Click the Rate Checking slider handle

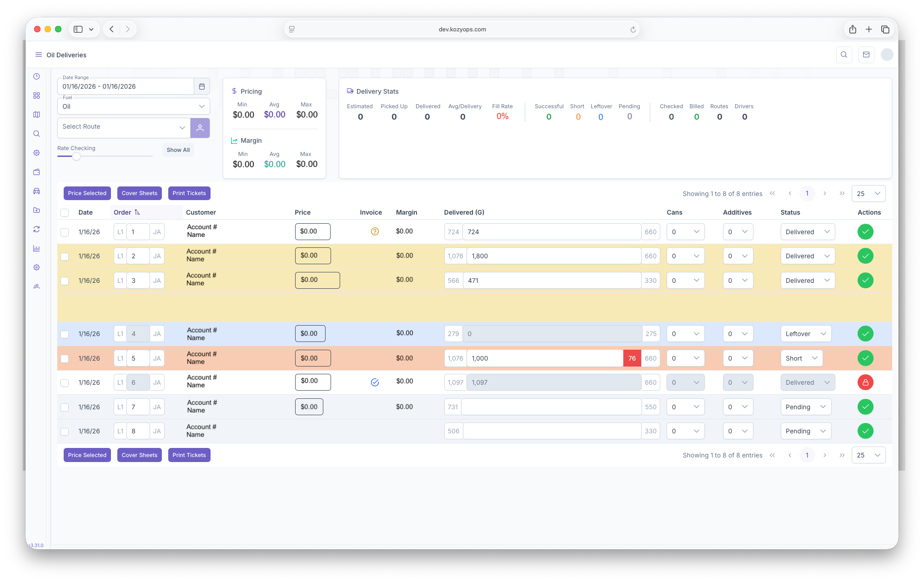pyautogui.click(x=76, y=156)
